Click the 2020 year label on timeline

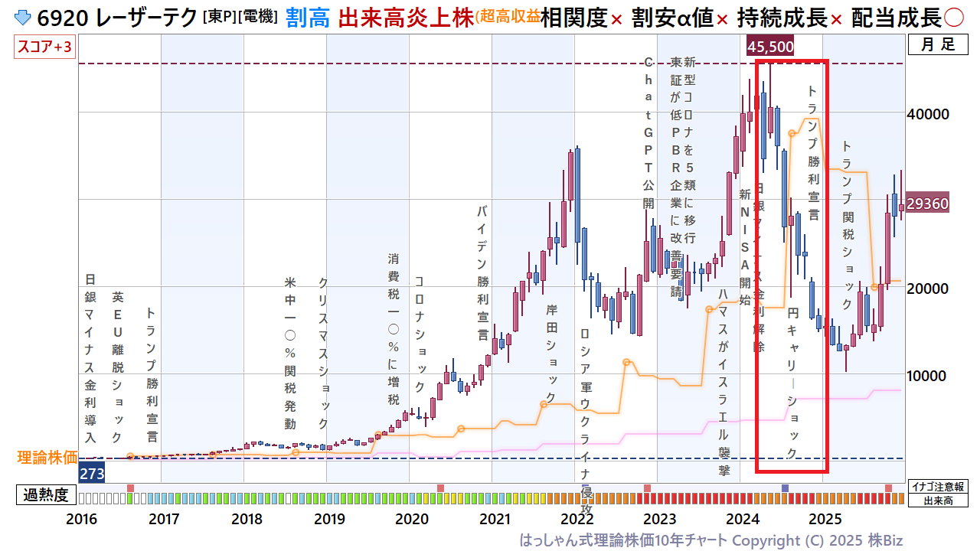[x=412, y=519]
